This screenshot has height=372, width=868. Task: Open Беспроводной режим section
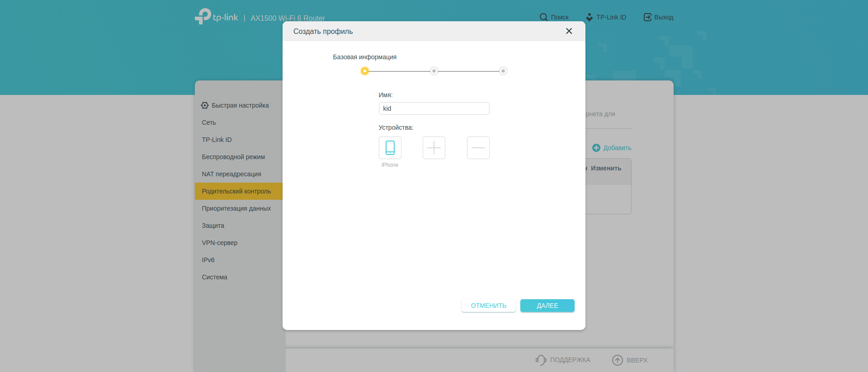(x=233, y=157)
